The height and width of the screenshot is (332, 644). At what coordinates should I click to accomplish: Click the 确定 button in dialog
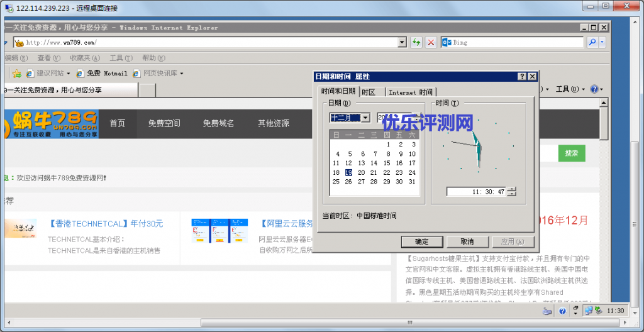pyautogui.click(x=421, y=242)
